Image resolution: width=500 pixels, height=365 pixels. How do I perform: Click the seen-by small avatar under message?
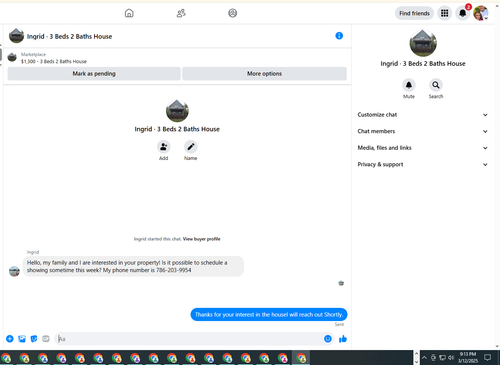(x=341, y=283)
